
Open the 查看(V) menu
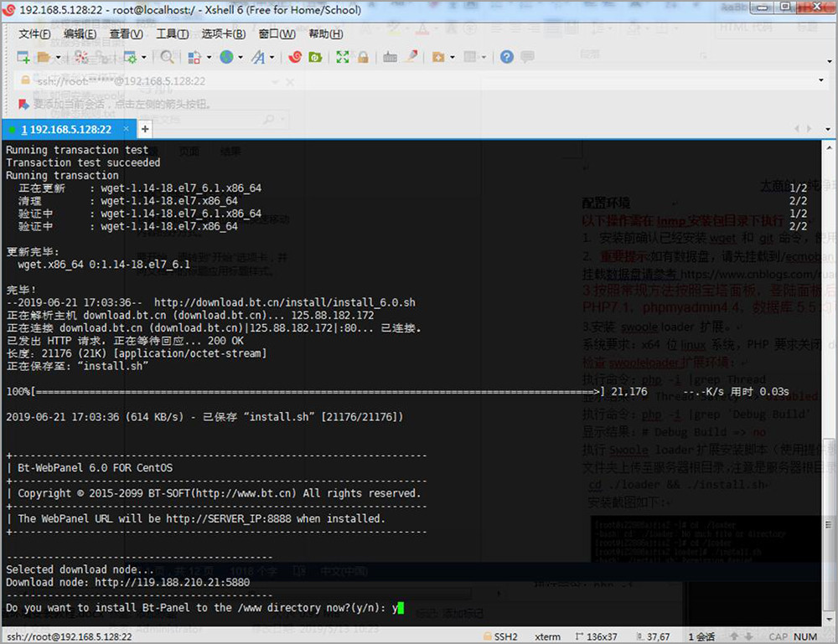tap(127, 34)
